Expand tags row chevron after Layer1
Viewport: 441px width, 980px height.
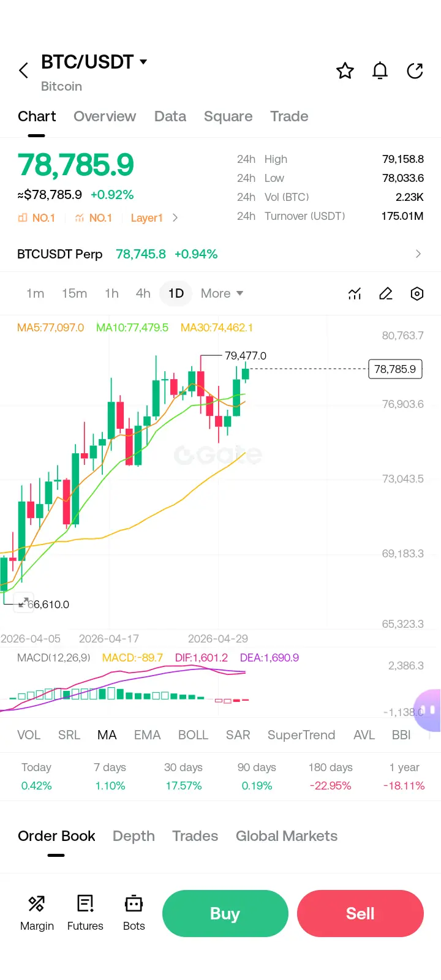click(x=175, y=217)
